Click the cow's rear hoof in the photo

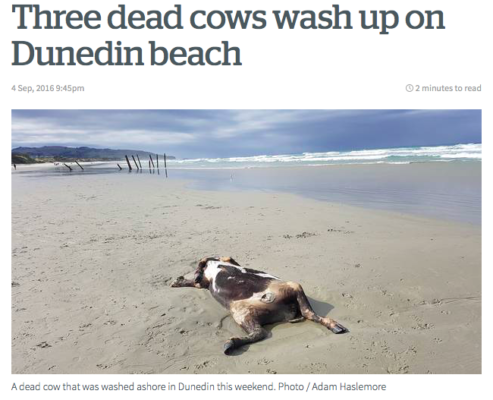[339, 329]
